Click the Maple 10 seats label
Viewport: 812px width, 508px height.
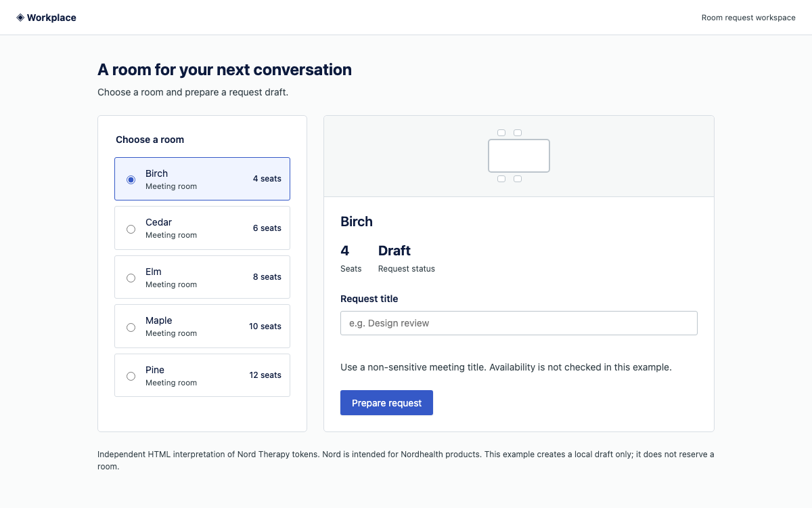click(265, 326)
